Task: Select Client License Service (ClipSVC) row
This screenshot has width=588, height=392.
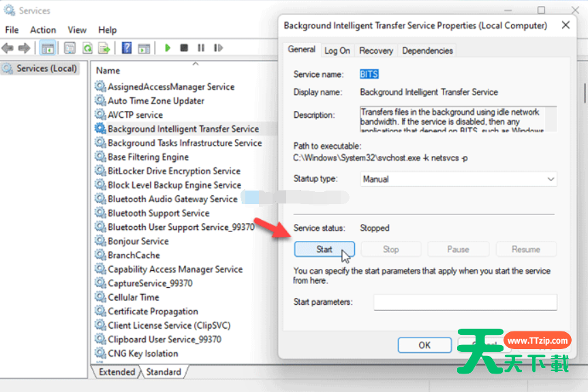Action: [185, 325]
